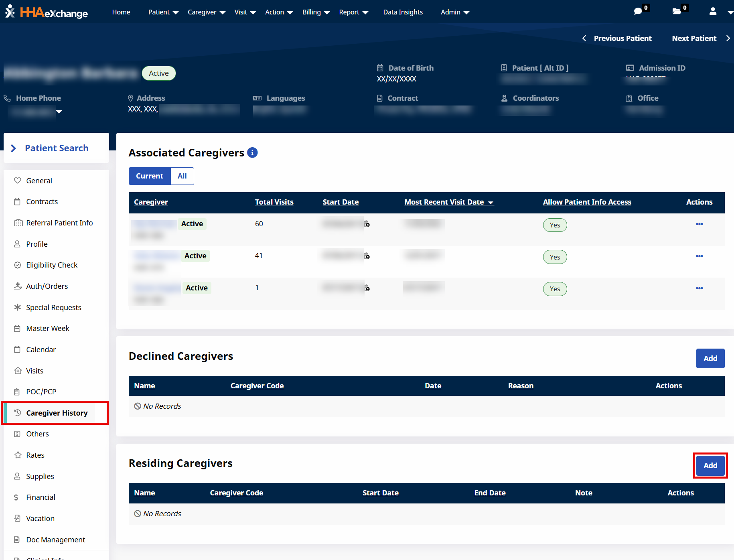Viewport: 734px width, 560px height.
Task: Click start date edit icon for 60-visit caregiver
Action: pyautogui.click(x=367, y=224)
